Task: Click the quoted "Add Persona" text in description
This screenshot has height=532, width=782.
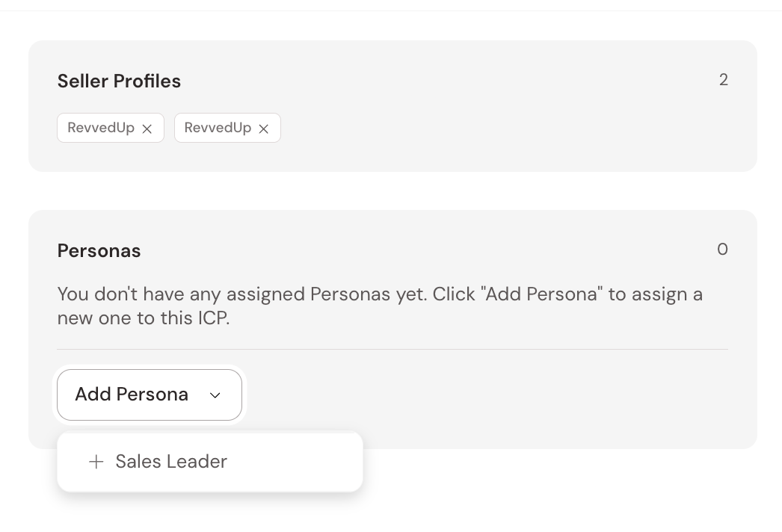Action: (544, 294)
